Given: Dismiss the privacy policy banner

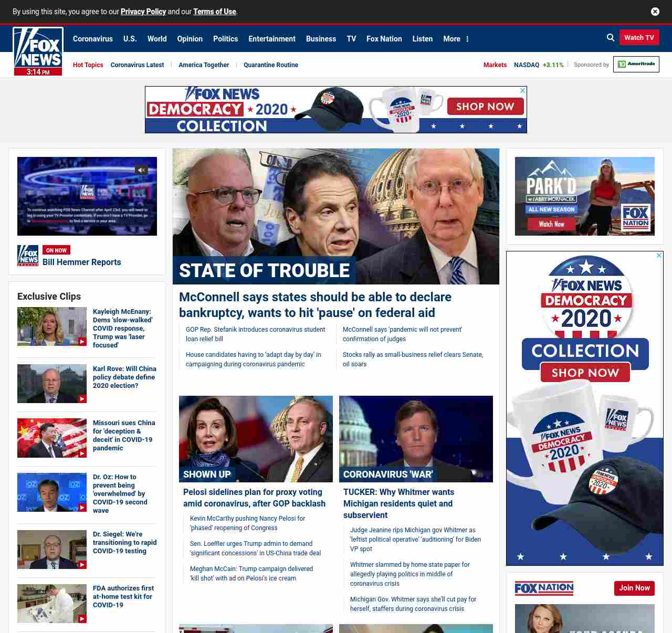Looking at the screenshot, I should point(655,12).
